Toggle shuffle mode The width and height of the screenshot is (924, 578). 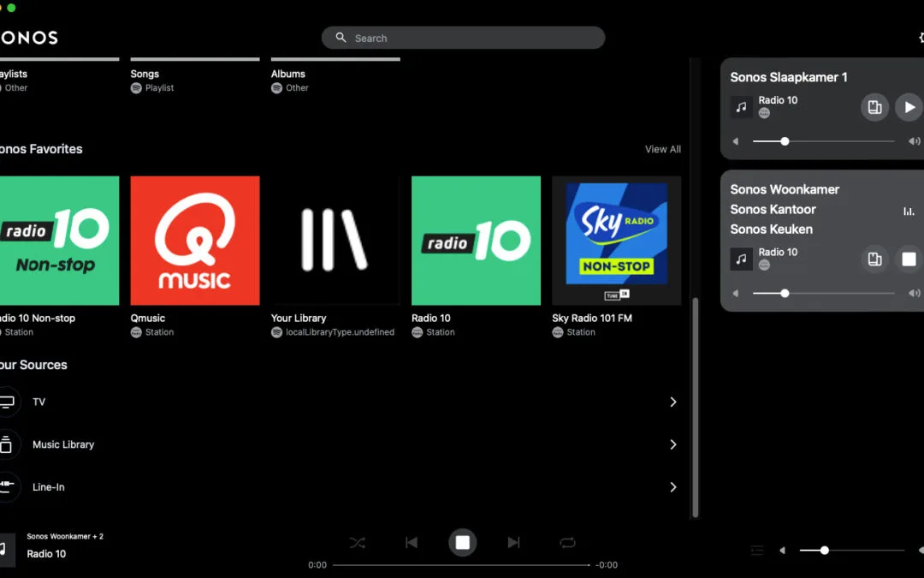(x=357, y=543)
